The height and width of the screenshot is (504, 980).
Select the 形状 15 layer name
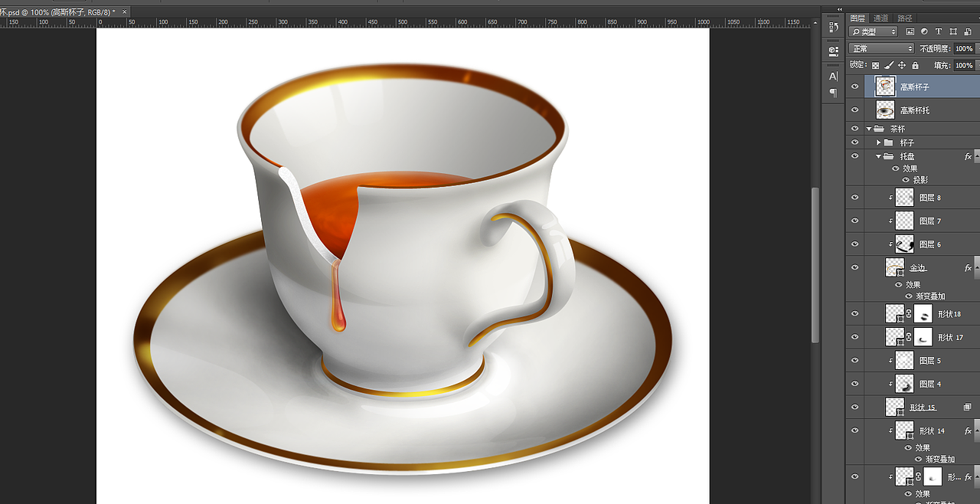pyautogui.click(x=923, y=407)
